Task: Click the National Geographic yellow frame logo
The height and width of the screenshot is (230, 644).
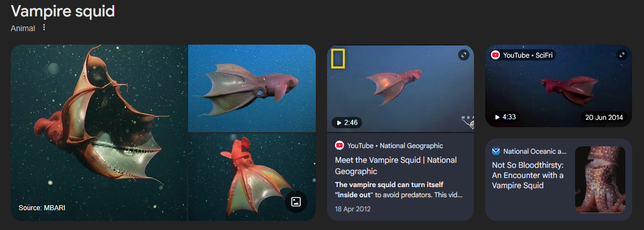Action: pos(338,58)
